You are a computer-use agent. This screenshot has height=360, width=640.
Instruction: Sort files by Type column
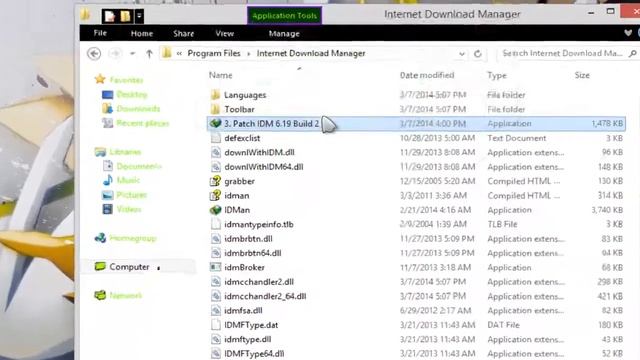pos(497,76)
